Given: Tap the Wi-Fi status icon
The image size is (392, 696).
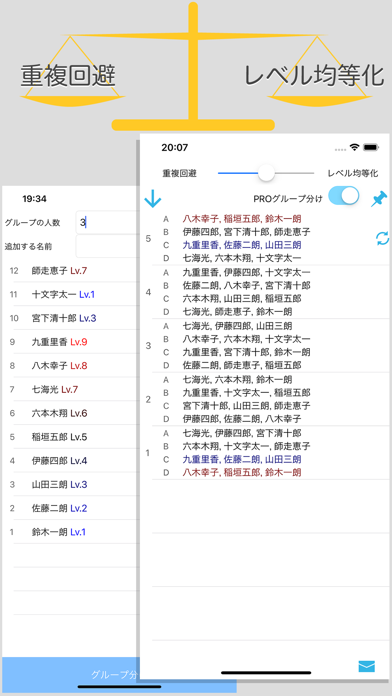Looking at the screenshot, I should click(x=354, y=147).
